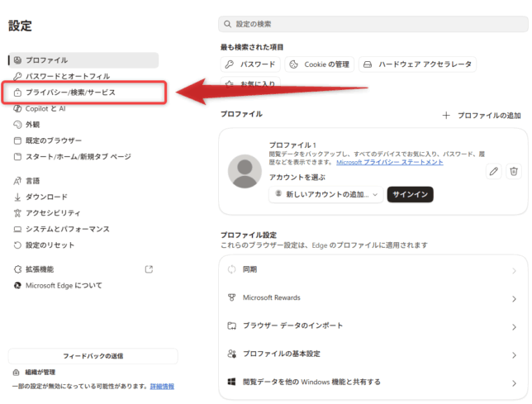Open the Microsoft Rewards row
Image resolution: width=532 pixels, height=404 pixels.
(373, 297)
